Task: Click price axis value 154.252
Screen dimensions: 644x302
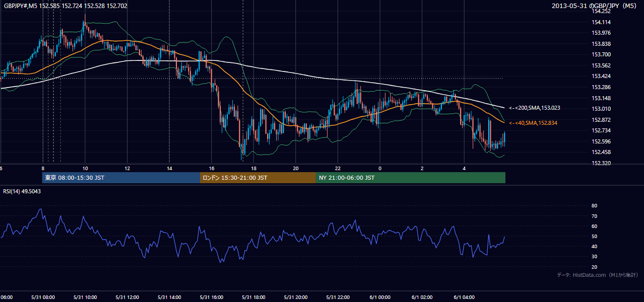Action: (601, 11)
